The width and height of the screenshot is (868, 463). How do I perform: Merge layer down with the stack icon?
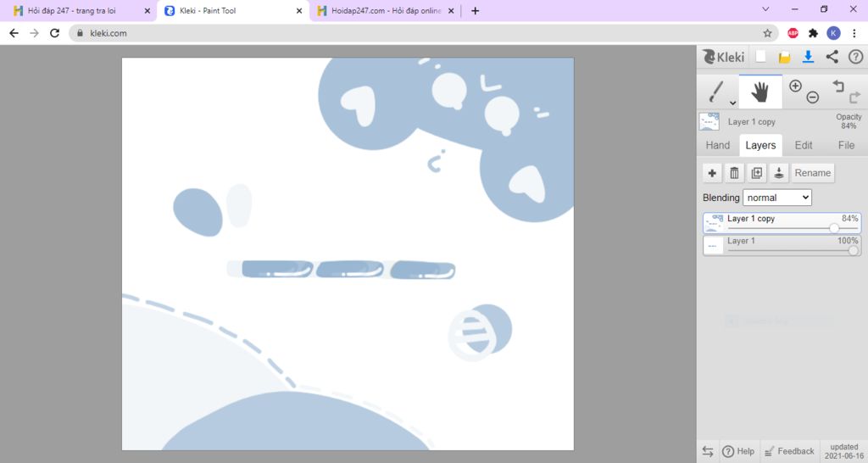778,173
